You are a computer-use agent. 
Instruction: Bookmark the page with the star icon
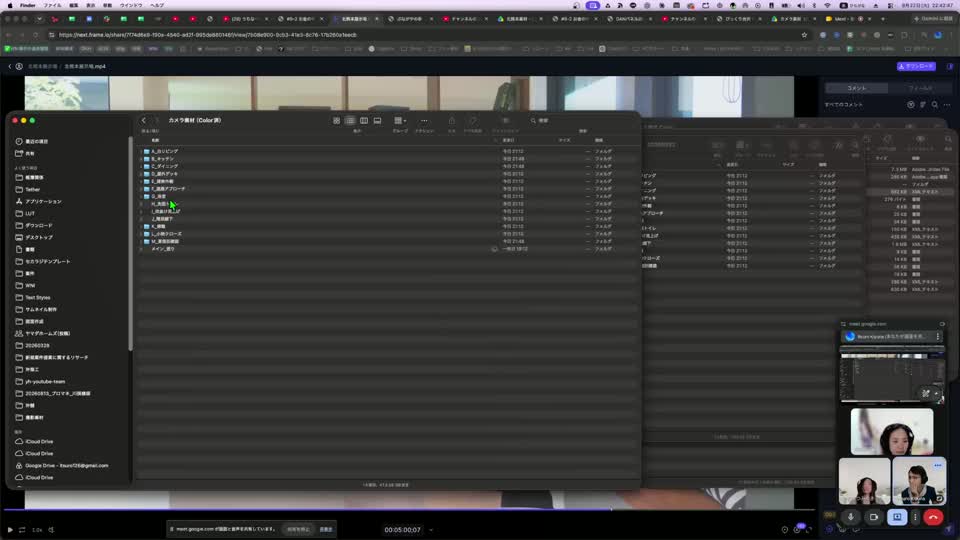coord(804,35)
